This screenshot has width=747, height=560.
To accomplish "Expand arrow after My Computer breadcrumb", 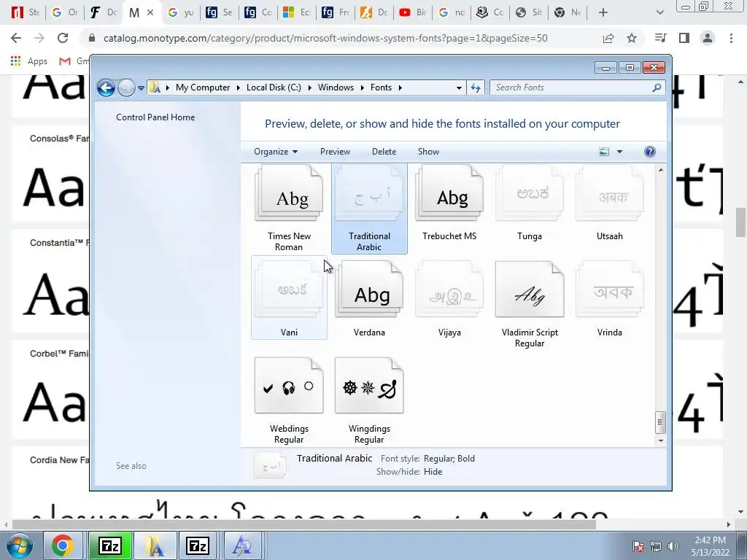I will coord(239,87).
